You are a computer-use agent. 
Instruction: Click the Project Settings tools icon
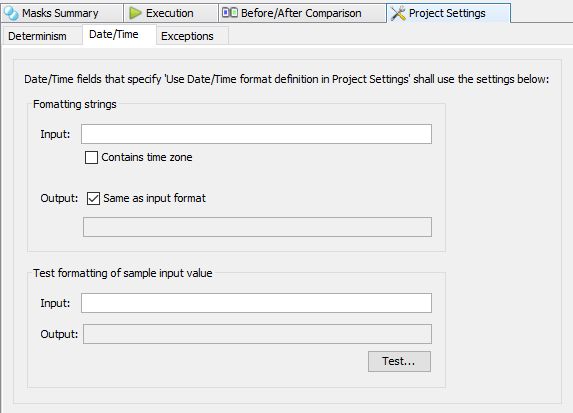[398, 14]
